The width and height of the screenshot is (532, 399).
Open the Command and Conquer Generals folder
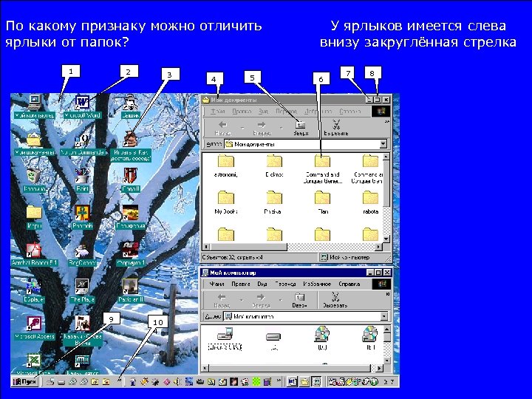click(322, 168)
